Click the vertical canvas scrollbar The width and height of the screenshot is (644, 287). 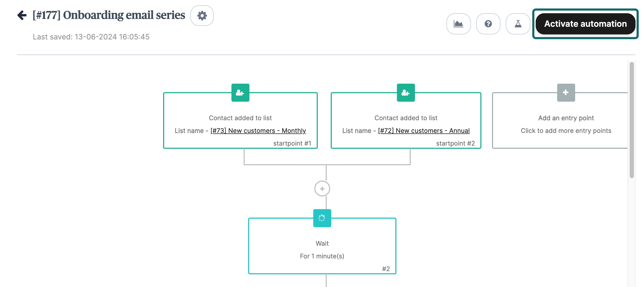[x=632, y=120]
